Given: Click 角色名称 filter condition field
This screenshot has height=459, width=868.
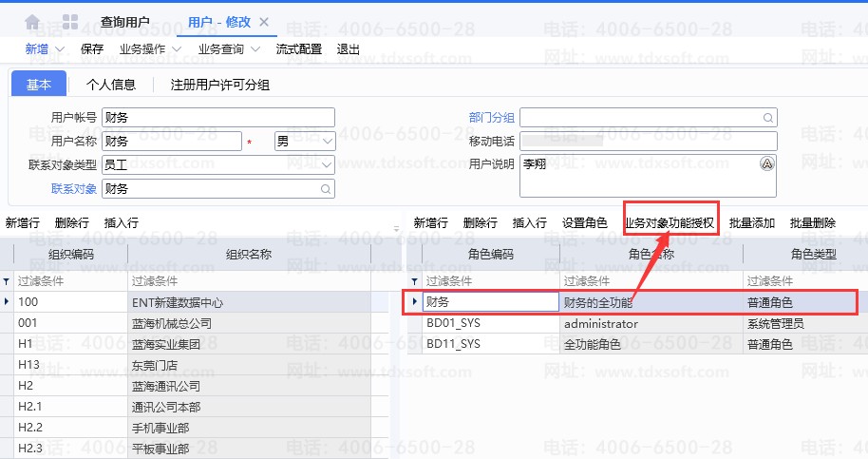Looking at the screenshot, I should [x=651, y=281].
